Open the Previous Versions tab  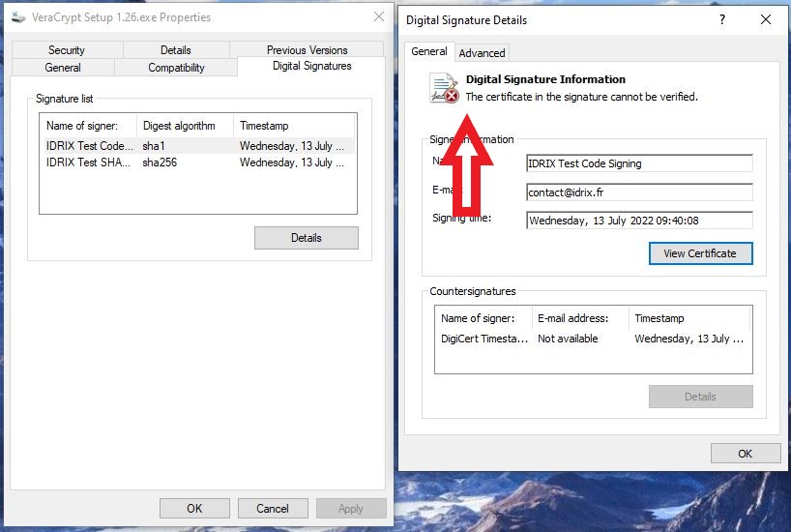tap(307, 50)
